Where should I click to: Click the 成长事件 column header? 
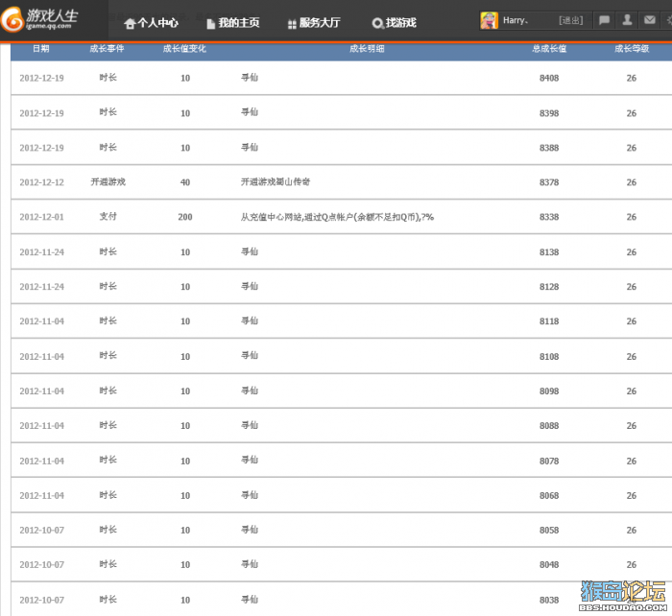(x=107, y=48)
